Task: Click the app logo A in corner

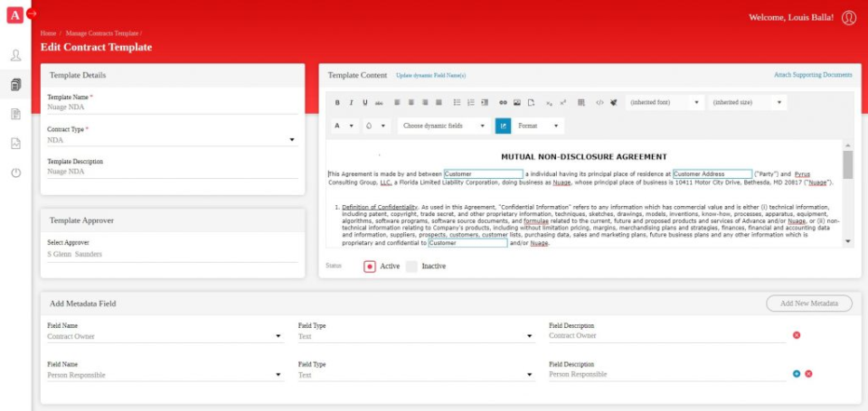Action: 14,15
